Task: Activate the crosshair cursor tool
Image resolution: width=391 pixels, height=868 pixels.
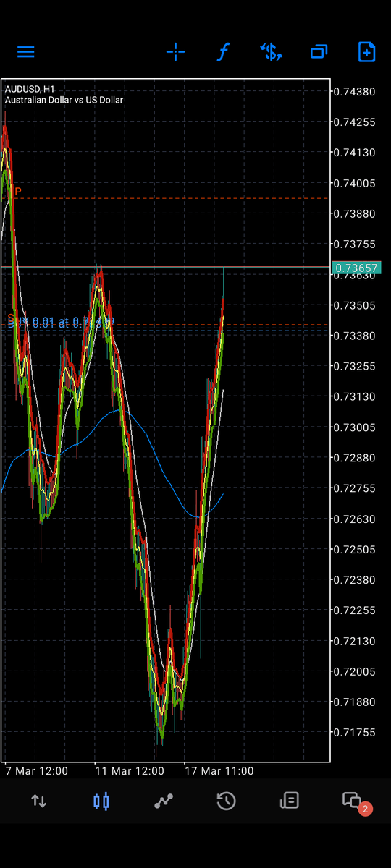Action: (175, 52)
